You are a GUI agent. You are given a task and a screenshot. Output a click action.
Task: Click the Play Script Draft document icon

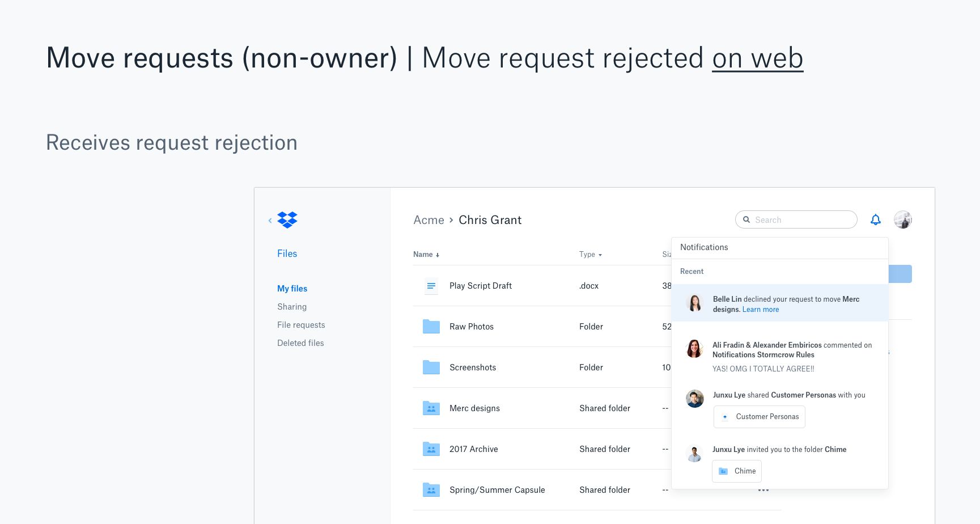tap(431, 286)
